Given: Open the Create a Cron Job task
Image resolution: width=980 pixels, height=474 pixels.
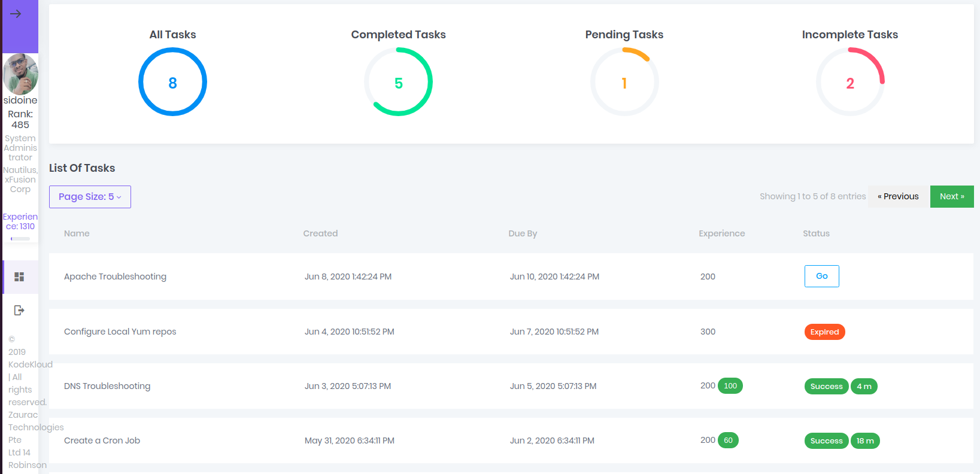Looking at the screenshot, I should click(102, 440).
